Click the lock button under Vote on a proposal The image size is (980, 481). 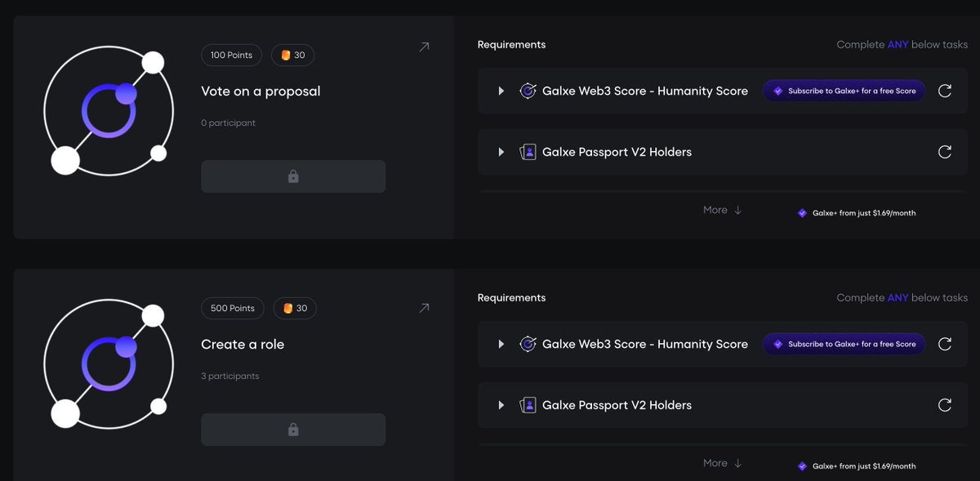(293, 176)
